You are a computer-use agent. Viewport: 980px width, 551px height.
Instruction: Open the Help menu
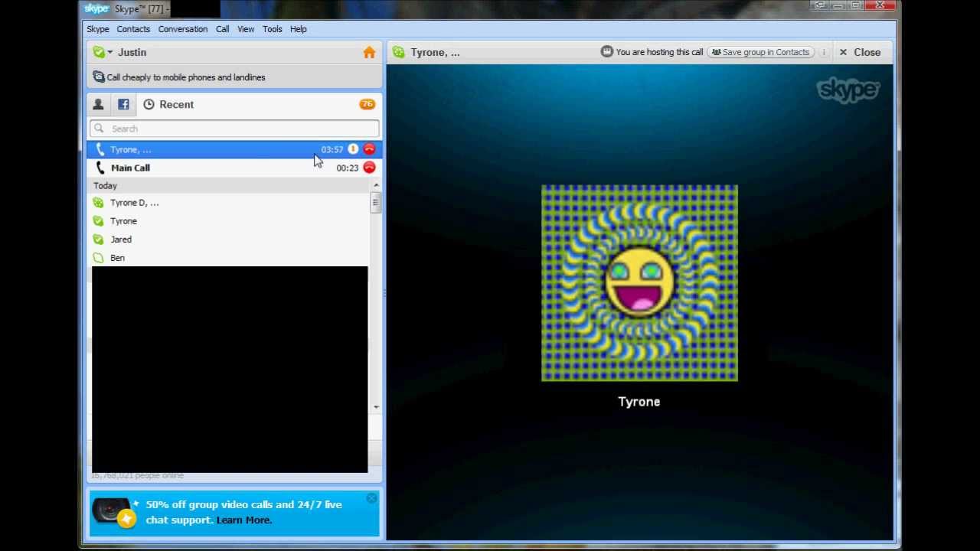pos(299,29)
